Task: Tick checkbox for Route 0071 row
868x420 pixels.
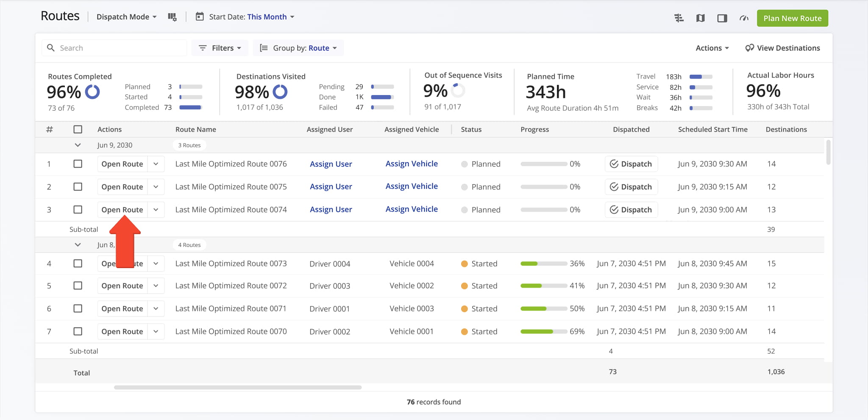Action: coord(78,309)
